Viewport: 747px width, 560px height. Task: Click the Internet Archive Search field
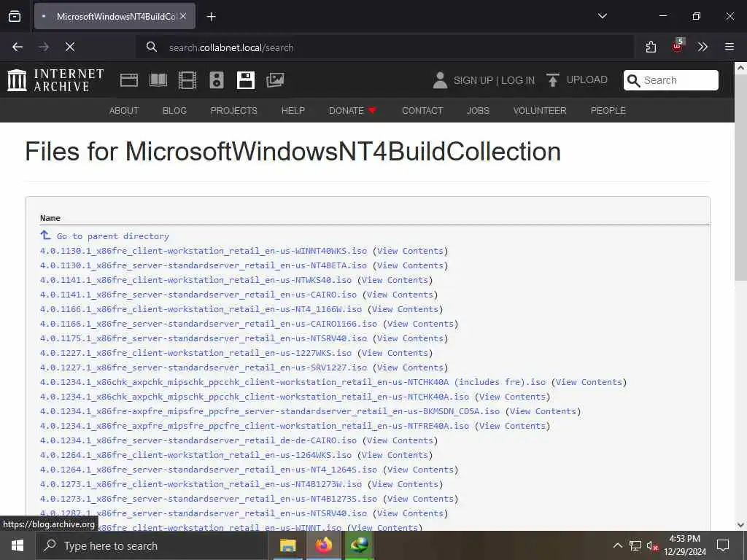point(671,80)
